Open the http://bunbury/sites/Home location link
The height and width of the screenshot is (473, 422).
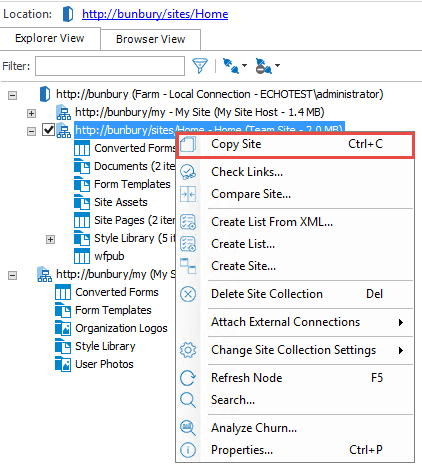click(155, 14)
